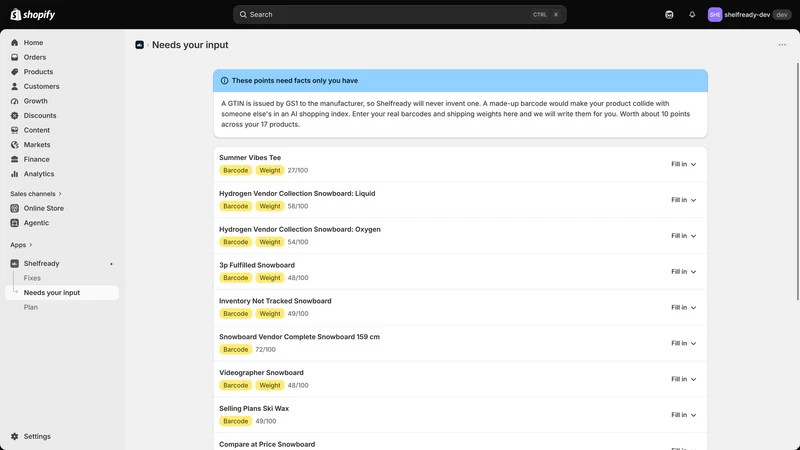Expand the Sales channels section

click(x=36, y=194)
